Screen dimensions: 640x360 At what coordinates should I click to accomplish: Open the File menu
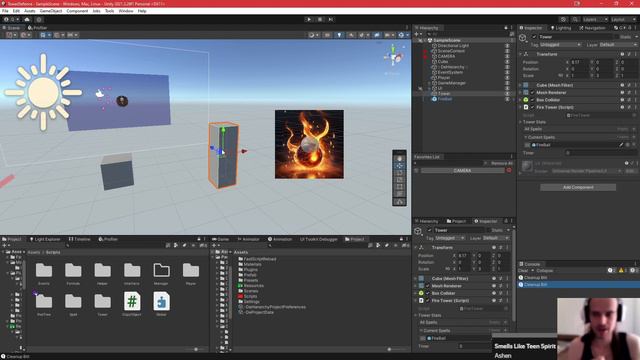point(5,11)
